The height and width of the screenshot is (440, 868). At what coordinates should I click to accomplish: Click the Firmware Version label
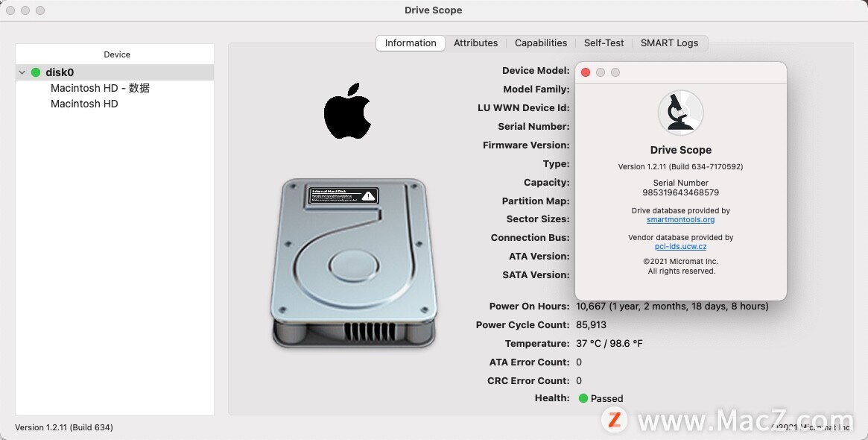pos(526,145)
